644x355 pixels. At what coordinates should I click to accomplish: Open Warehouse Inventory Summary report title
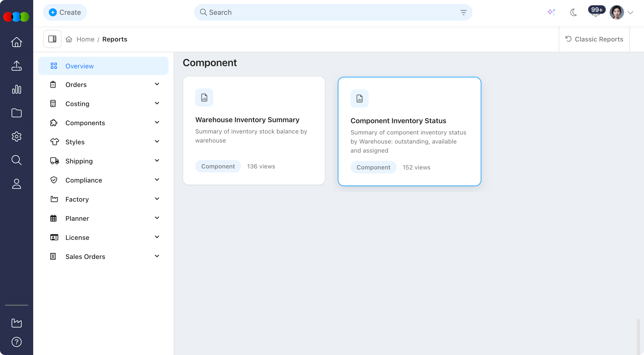click(x=247, y=120)
